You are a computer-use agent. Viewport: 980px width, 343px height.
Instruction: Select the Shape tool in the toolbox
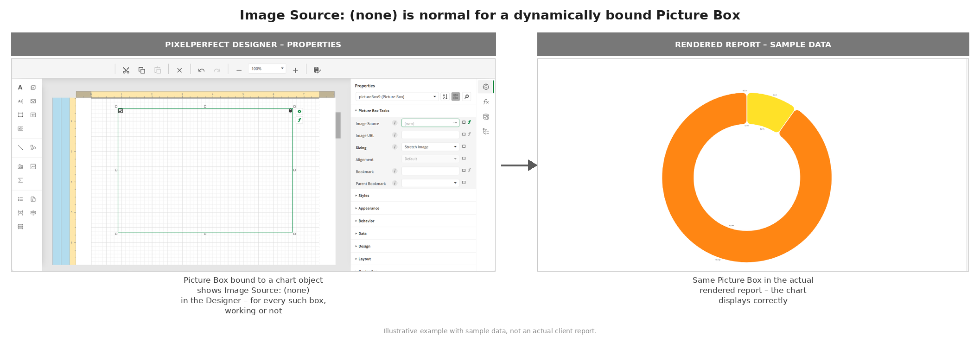point(33,147)
